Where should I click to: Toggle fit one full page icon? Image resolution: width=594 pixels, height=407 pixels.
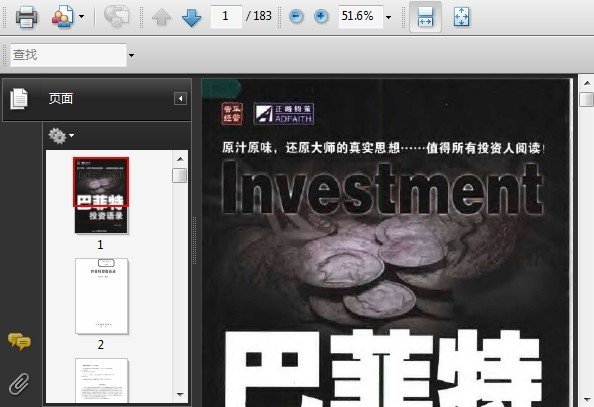pos(461,17)
